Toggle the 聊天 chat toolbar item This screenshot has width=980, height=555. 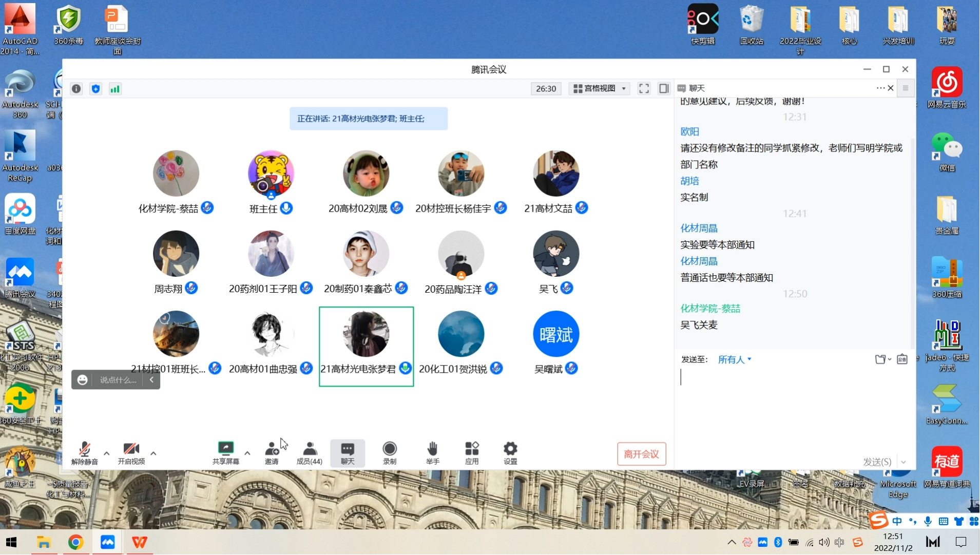coord(348,452)
